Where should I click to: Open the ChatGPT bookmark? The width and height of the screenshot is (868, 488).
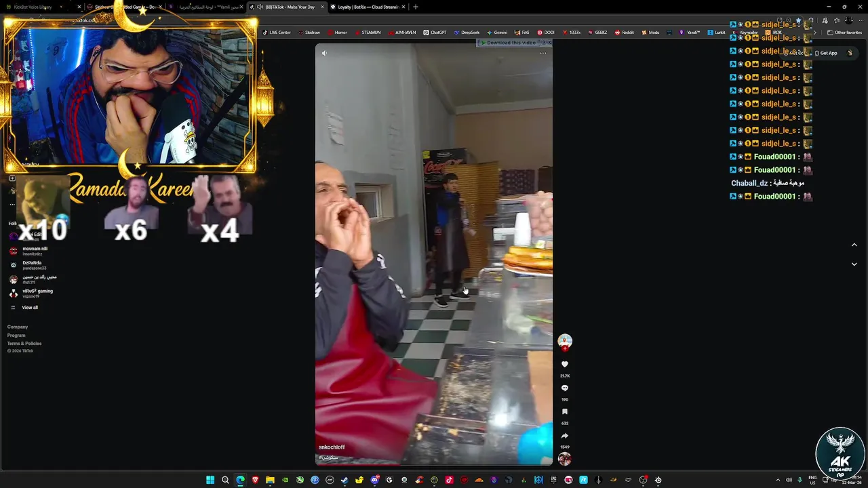coord(435,33)
